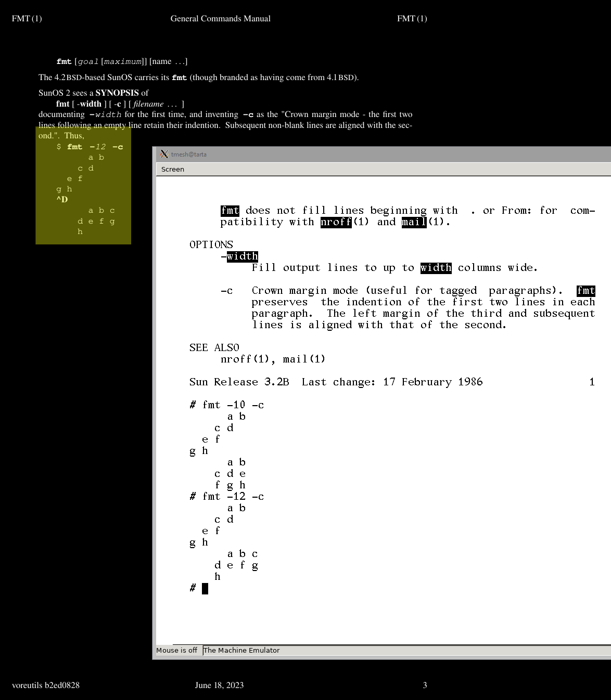Viewport: 611px width, 700px height.
Task: Click the "General Commands Manual" page header
Action: point(220,19)
